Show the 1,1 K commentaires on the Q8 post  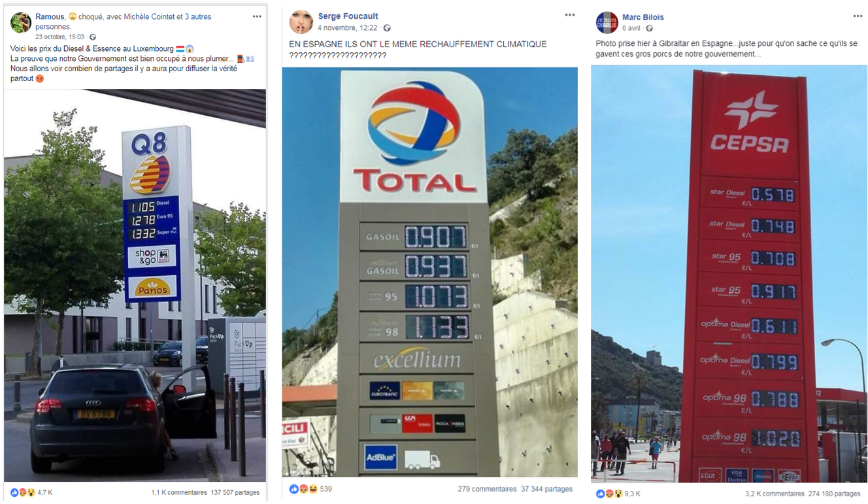tap(179, 493)
